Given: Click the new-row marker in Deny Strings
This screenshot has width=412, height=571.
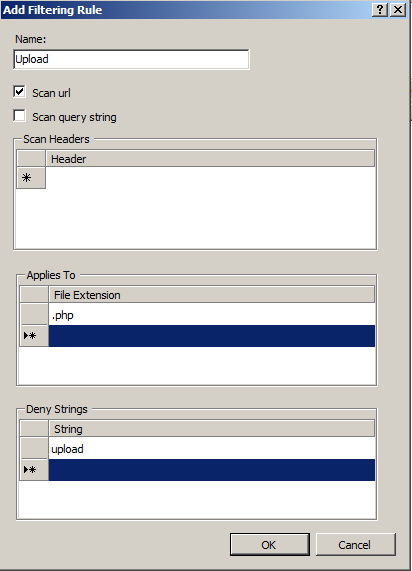Looking at the screenshot, I should pos(34,469).
